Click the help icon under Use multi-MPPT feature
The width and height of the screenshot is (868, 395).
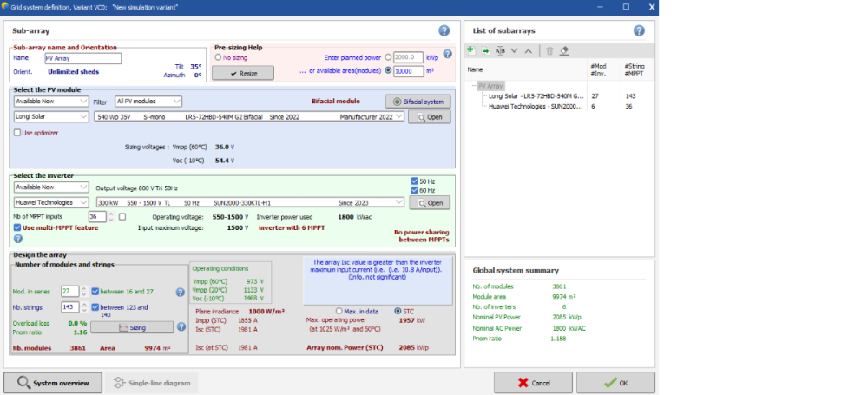click(17, 239)
